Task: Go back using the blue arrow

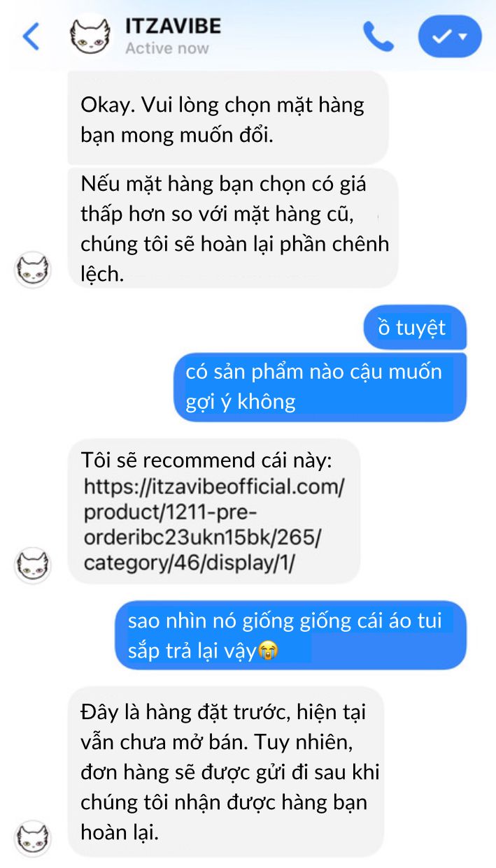Action: [x=31, y=36]
